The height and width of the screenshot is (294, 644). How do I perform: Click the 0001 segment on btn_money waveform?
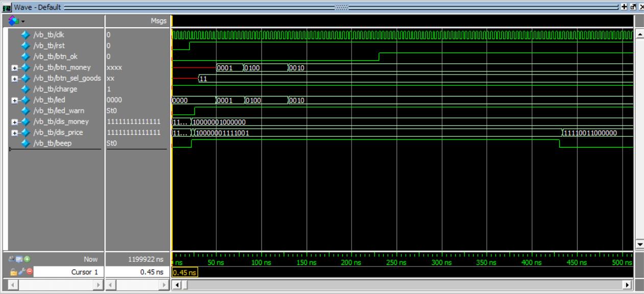pos(230,67)
